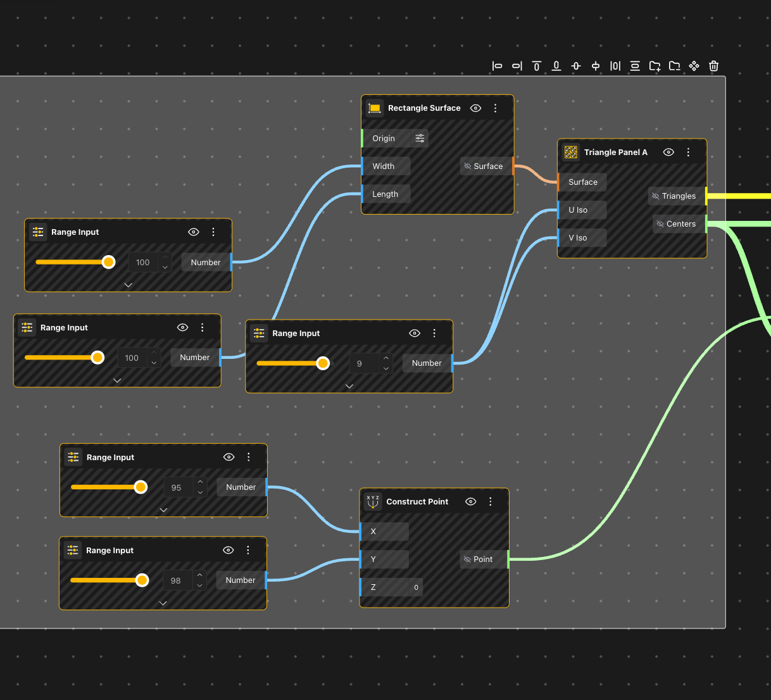
Task: Open Construct Point three-dot menu
Action: click(x=491, y=502)
